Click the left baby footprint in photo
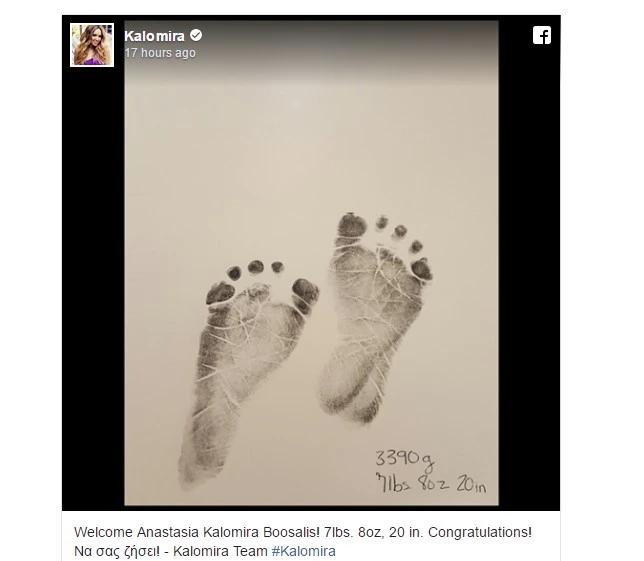Viewport: 644px width, 561px height. tap(246, 370)
